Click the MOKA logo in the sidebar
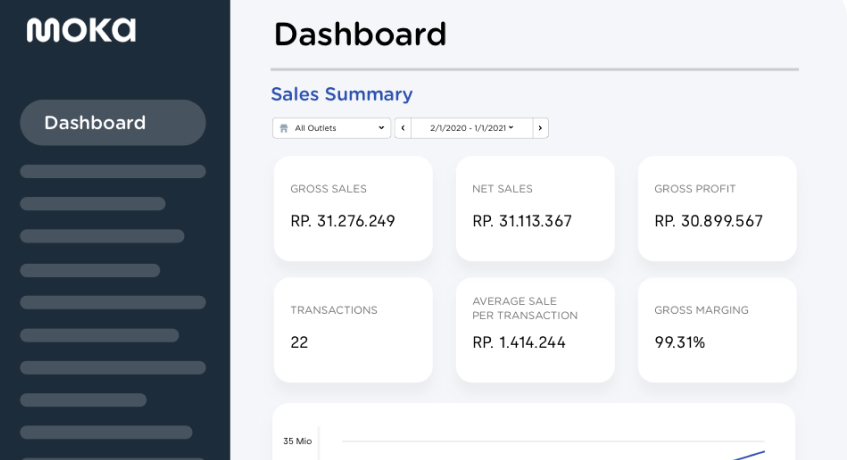The width and height of the screenshot is (847, 460). pos(81,30)
